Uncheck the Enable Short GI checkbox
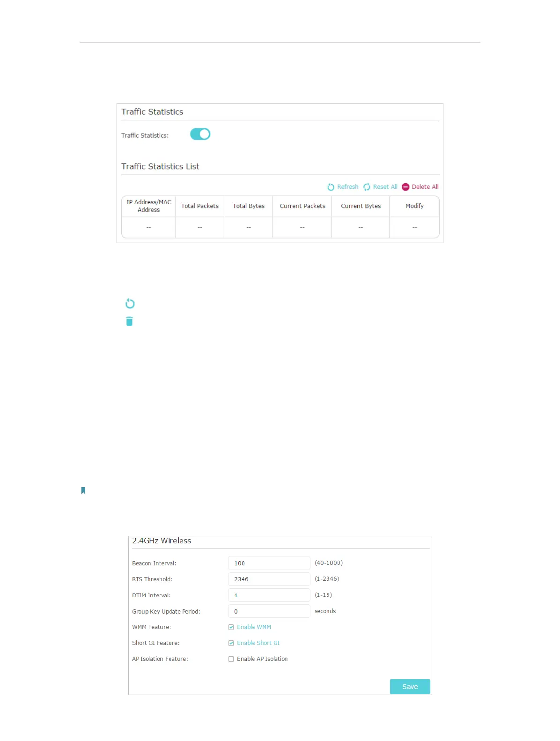560x741 pixels. point(231,643)
